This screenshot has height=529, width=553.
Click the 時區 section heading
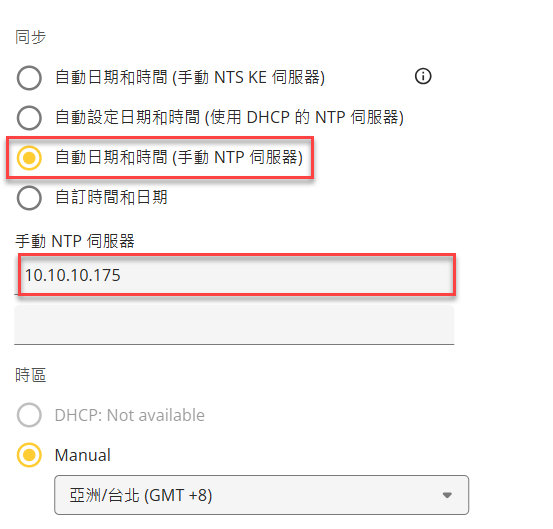30,375
